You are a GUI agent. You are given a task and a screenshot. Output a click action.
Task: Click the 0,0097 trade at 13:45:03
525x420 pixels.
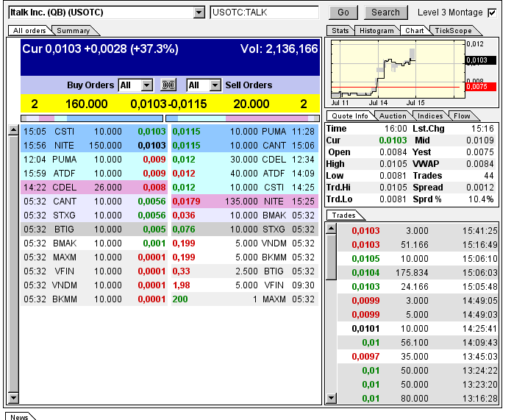tap(418, 357)
